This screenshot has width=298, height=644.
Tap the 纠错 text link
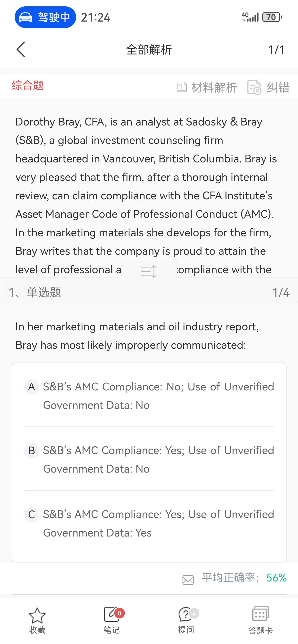278,88
